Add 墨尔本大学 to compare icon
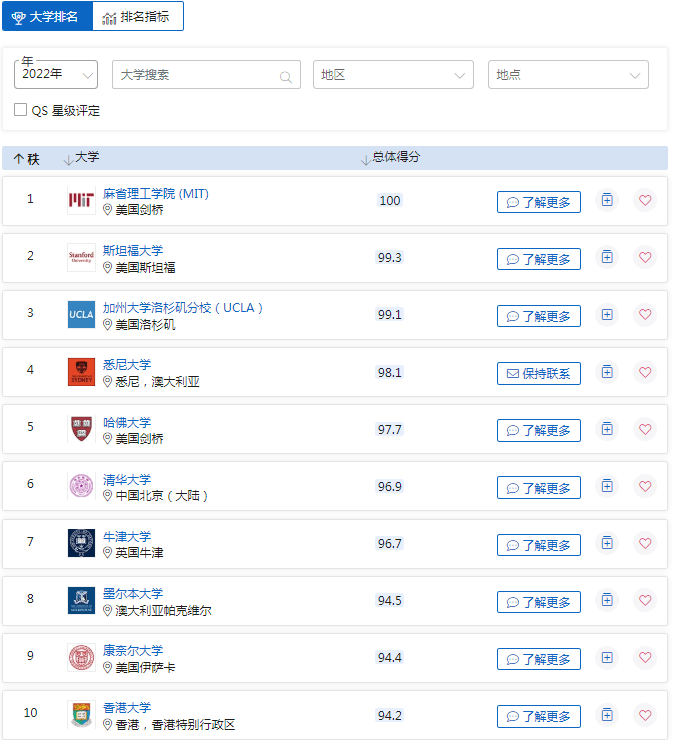 point(607,600)
